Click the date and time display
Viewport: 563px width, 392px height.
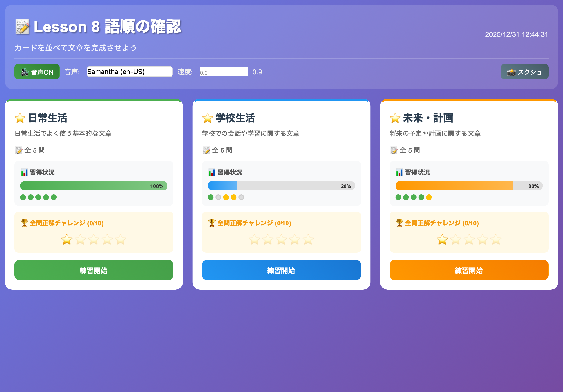517,34
